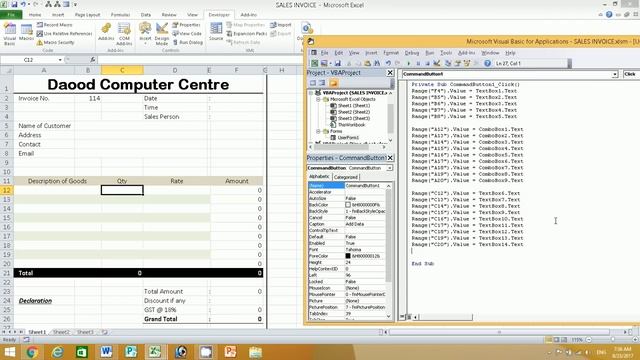Reset execution with the stop icon
Screen dimensions: 640x360
tap(427, 63)
